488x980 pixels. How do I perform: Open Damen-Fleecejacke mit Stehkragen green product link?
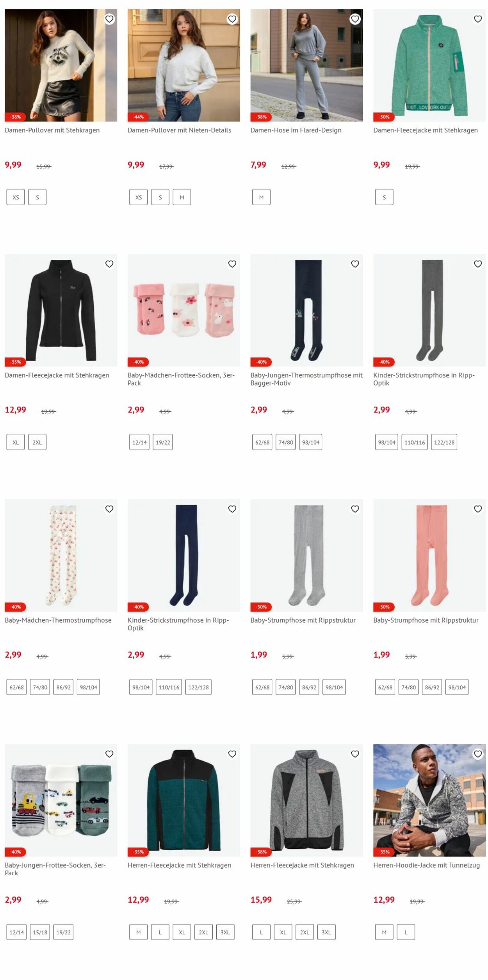(425, 130)
